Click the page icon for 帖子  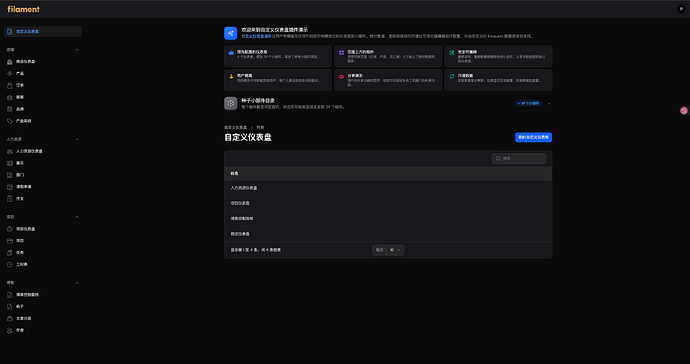point(10,307)
